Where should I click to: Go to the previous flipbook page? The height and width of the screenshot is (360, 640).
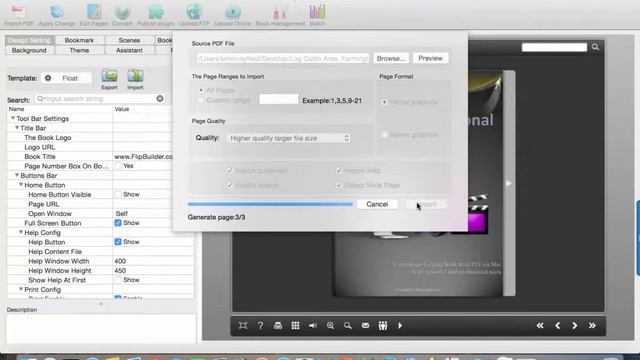[558, 325]
